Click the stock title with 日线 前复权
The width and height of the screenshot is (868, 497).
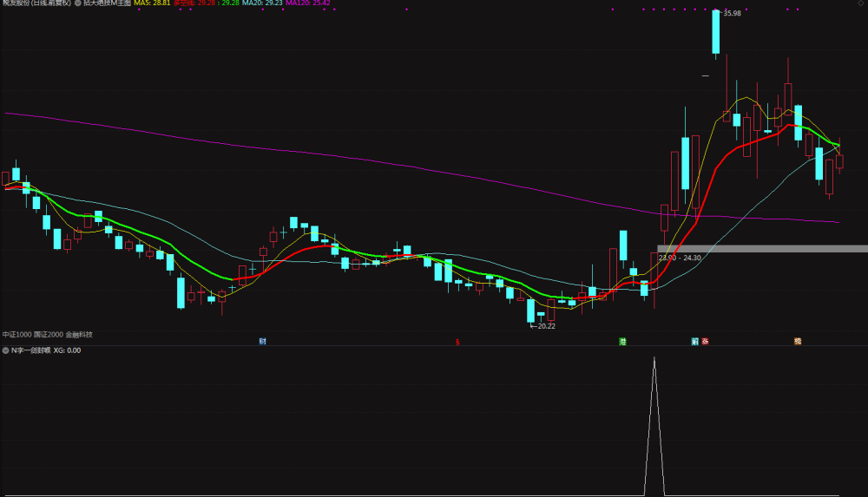coord(36,3)
